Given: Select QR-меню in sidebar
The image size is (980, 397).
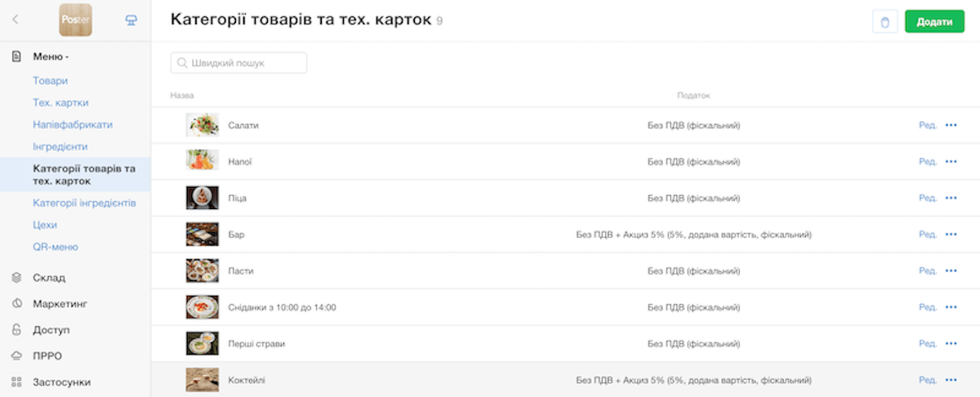Looking at the screenshot, I should pos(56,247).
